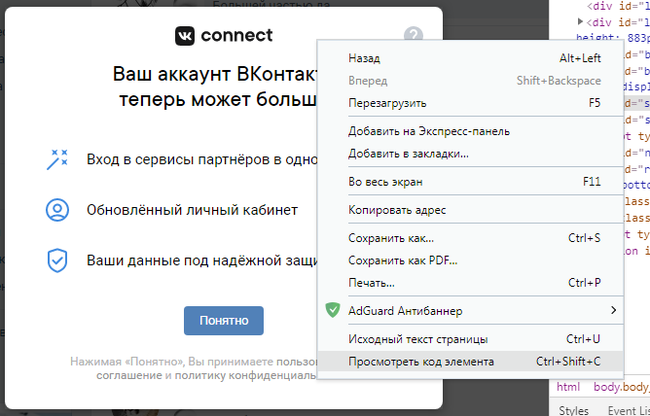Expand the AdGuard Антибаннер submenu arrow
Viewport: 650px width, 416px height.
[x=613, y=311]
